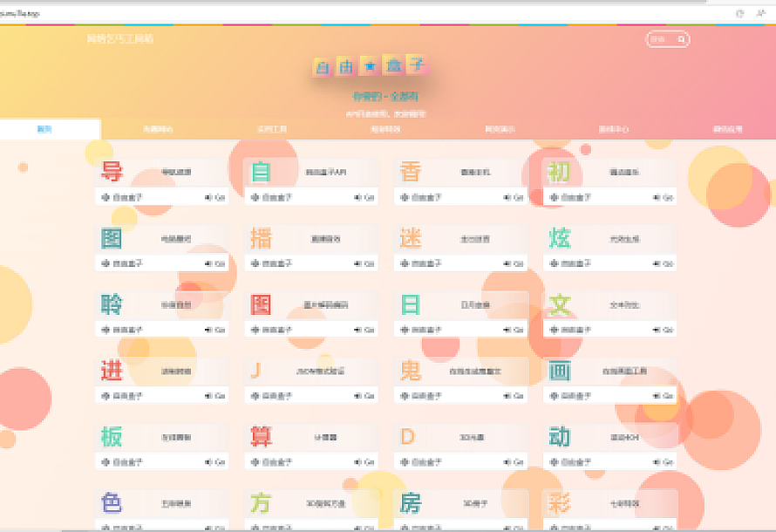The width and height of the screenshot is (776, 532).
Task: Open the orange J JSON card icon
Action: click(255, 371)
